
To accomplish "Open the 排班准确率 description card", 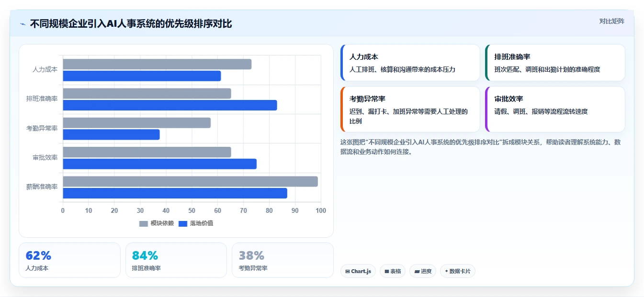I will 555,63.
